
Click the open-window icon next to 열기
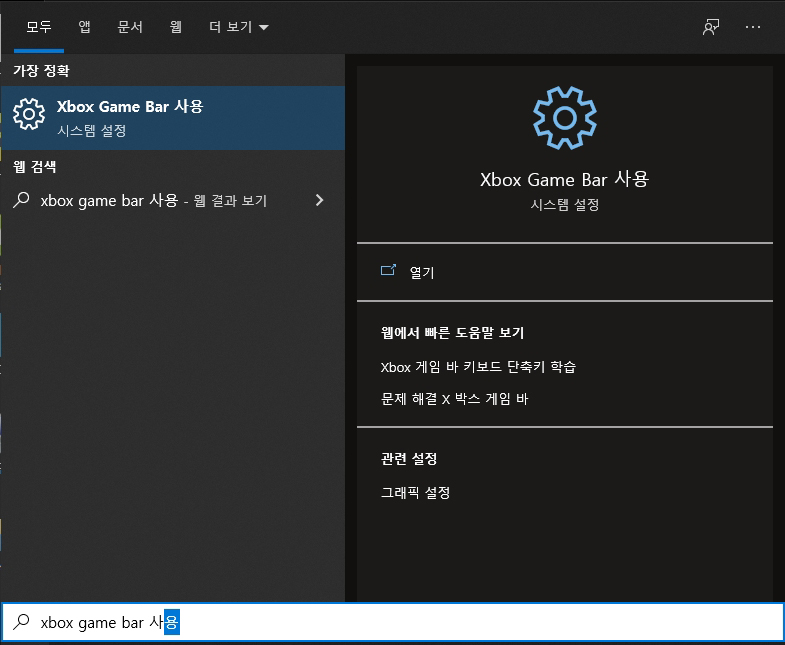coord(388,270)
